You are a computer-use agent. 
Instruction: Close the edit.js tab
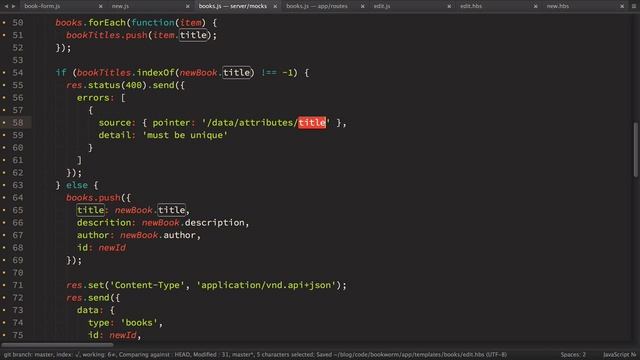click(449, 7)
